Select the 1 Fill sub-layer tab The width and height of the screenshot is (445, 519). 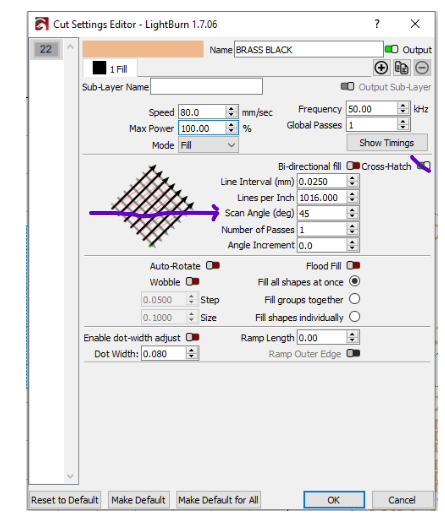pyautogui.click(x=110, y=68)
